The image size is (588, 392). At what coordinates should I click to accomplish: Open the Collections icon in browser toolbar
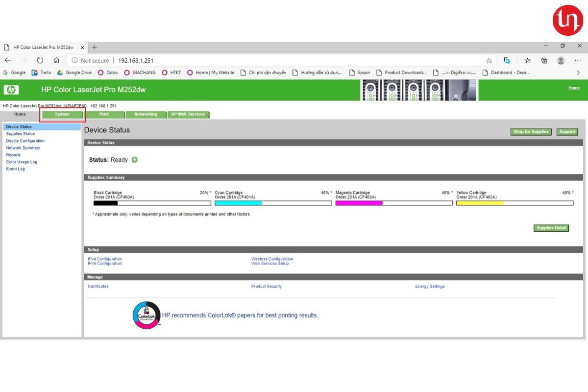click(544, 60)
